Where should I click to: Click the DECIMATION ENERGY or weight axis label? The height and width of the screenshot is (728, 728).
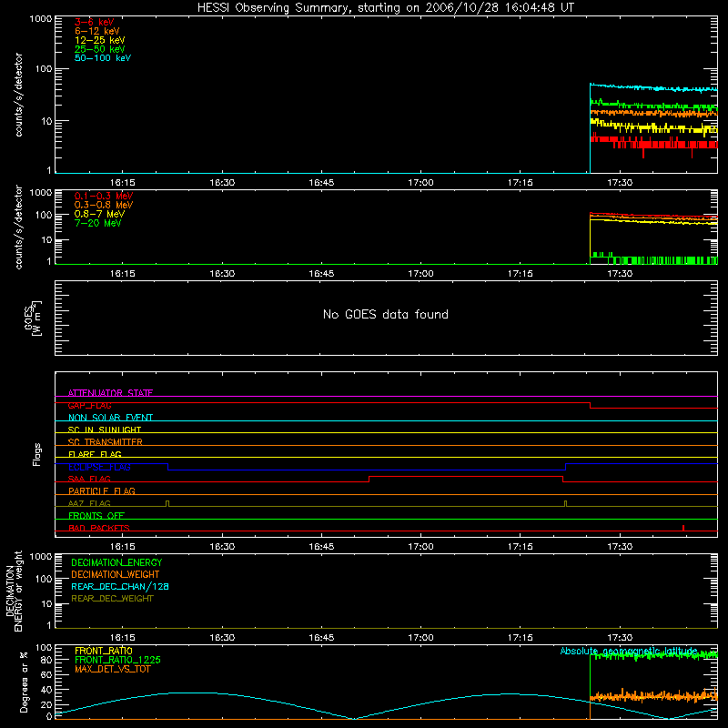tap(14, 591)
